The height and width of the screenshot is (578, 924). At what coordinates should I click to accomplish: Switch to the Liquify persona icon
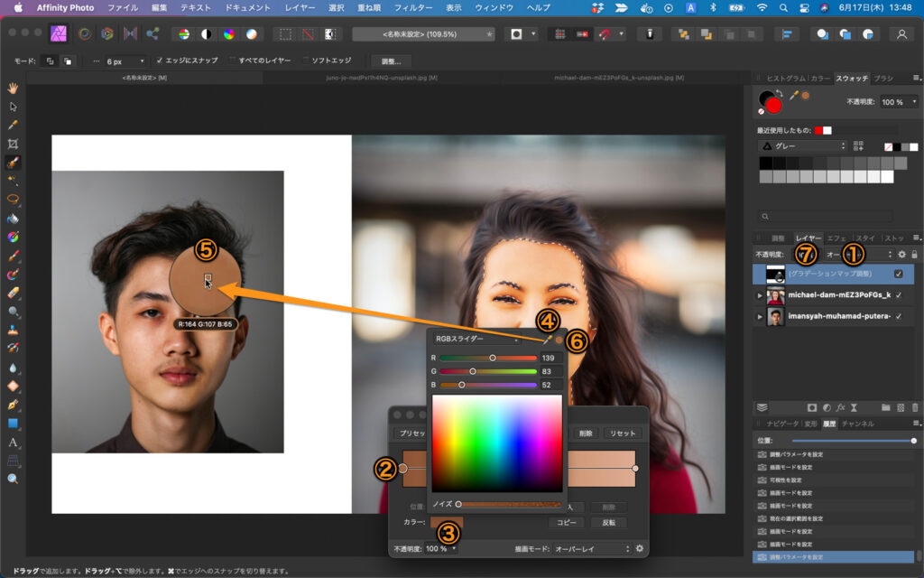coord(85,34)
